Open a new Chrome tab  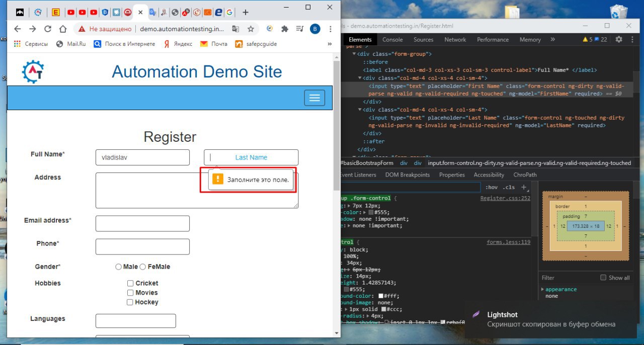[x=245, y=12]
